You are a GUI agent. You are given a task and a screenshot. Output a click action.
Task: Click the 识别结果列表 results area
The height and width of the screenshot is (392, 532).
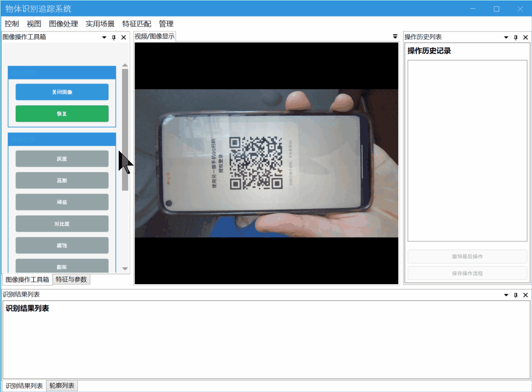pyautogui.click(x=266, y=340)
